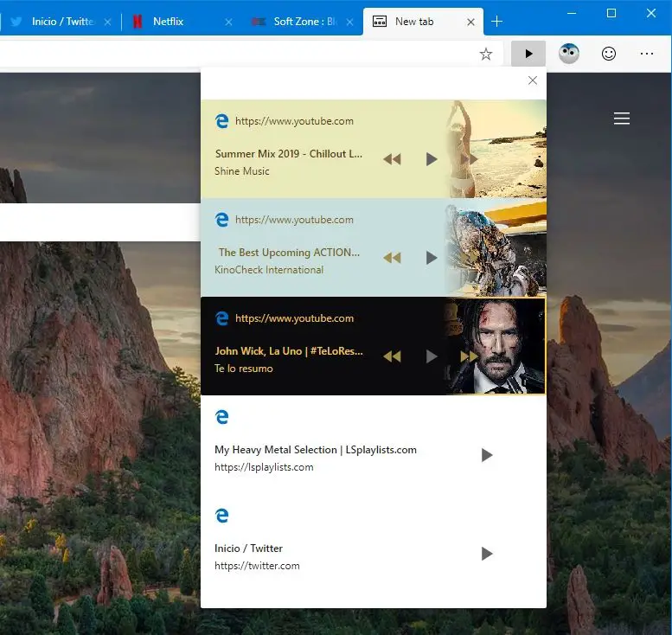This screenshot has width=672, height=635.
Task: Click youtube.com URL on John Wick card
Action: coord(294,318)
